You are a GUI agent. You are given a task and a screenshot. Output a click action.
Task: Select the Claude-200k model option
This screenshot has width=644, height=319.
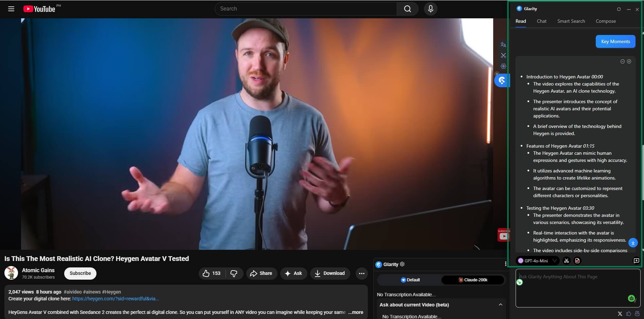tap(473, 280)
